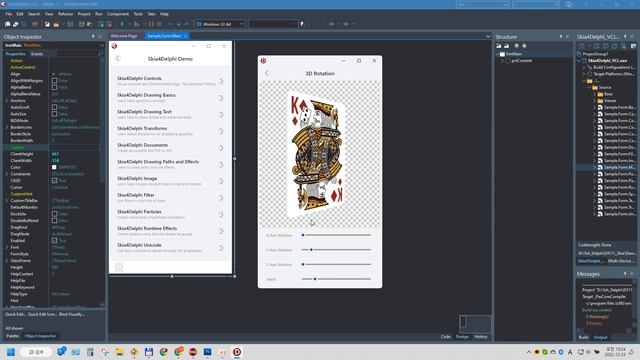The height and width of the screenshot is (360, 640).
Task: Click the New items icon at toolbar start
Action: (x=7, y=24)
